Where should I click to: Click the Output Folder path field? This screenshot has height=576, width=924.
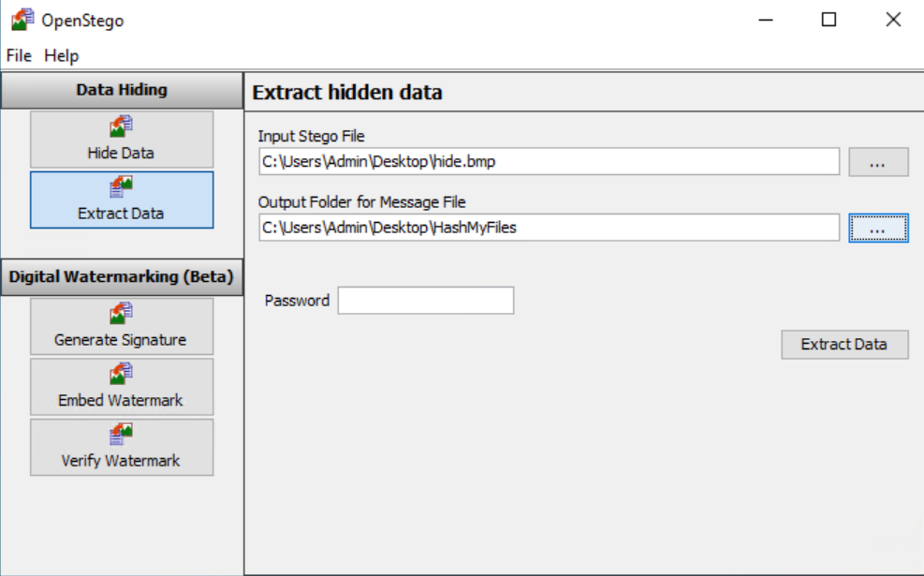549,227
